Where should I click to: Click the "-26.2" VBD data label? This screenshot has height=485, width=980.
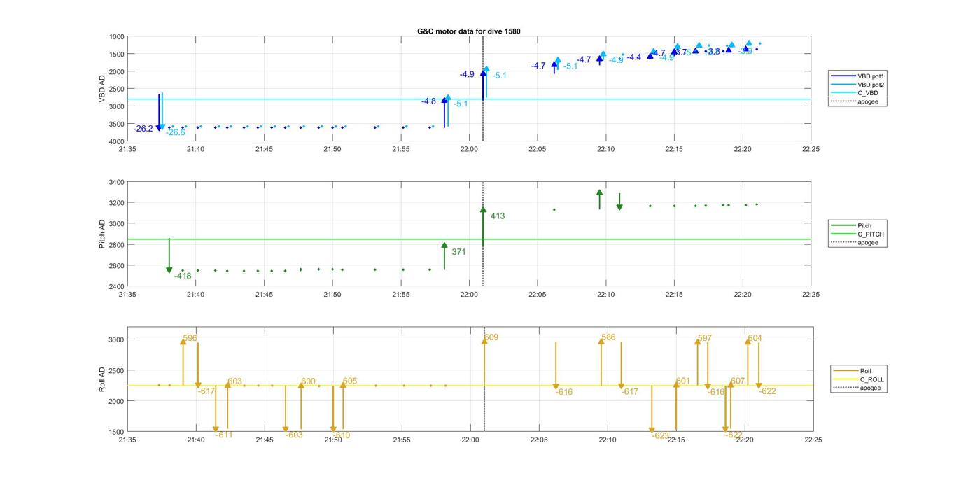point(143,129)
